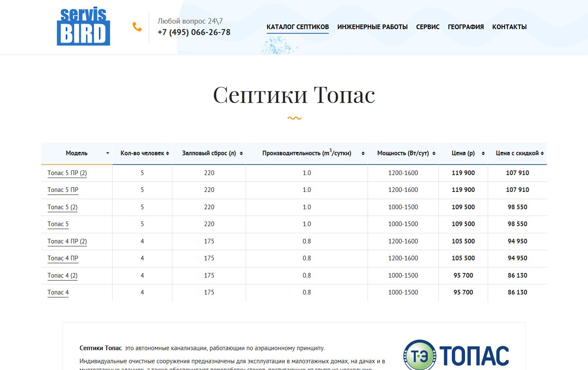Open the Топас 4 model link
Image resolution: width=588 pixels, height=370 pixels.
[x=58, y=292]
